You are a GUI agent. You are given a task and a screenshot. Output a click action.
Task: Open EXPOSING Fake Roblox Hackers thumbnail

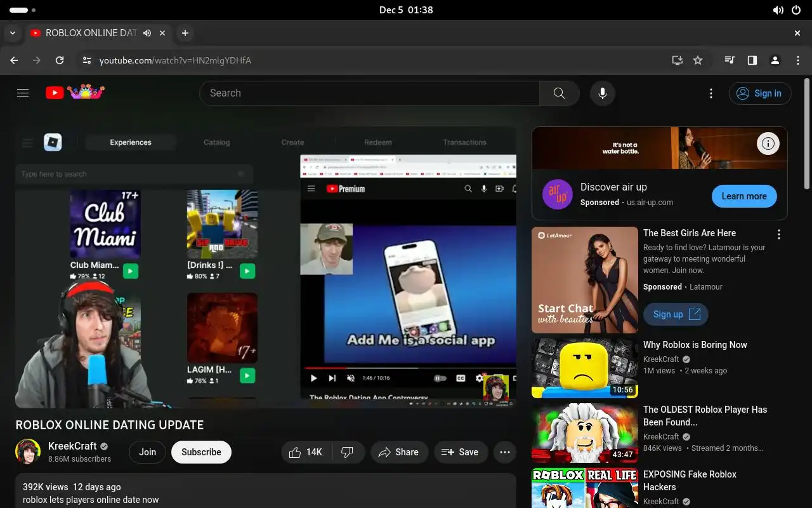(585, 488)
